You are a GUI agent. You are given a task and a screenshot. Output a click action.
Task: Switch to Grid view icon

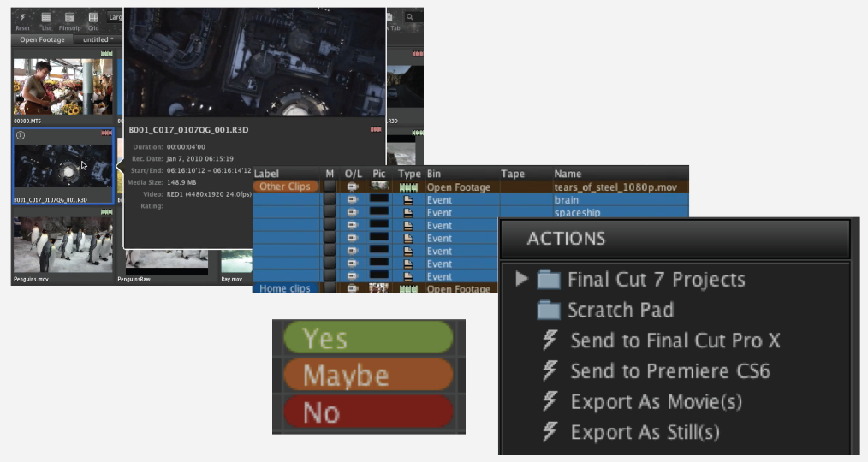tap(93, 17)
